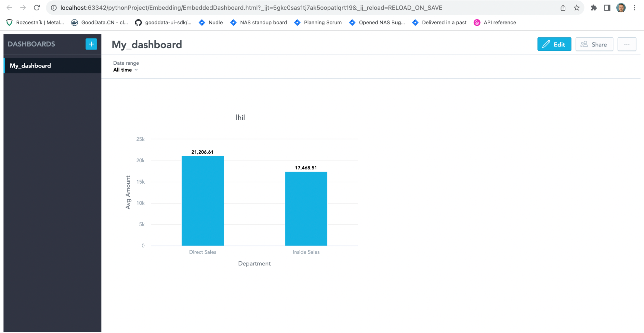
Task: Open the All time date range dropdown
Action: pyautogui.click(x=126, y=70)
